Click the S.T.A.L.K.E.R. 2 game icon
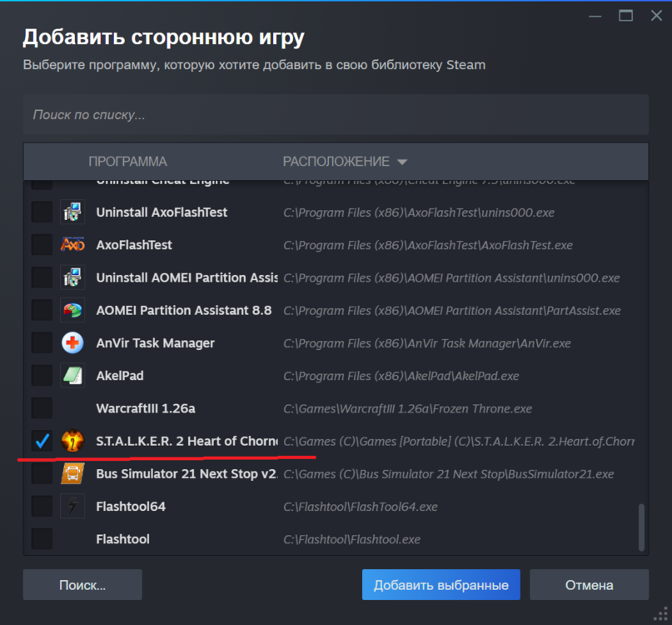 [x=72, y=440]
